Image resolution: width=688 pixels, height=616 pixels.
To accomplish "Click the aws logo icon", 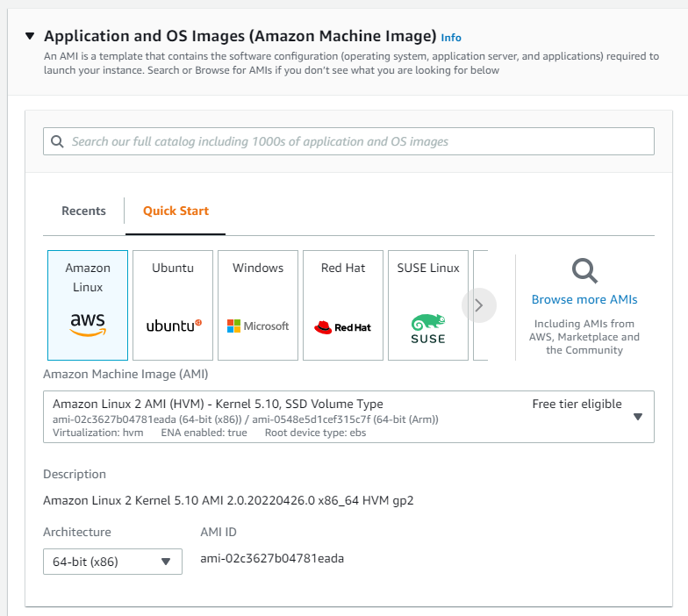I will tap(88, 325).
